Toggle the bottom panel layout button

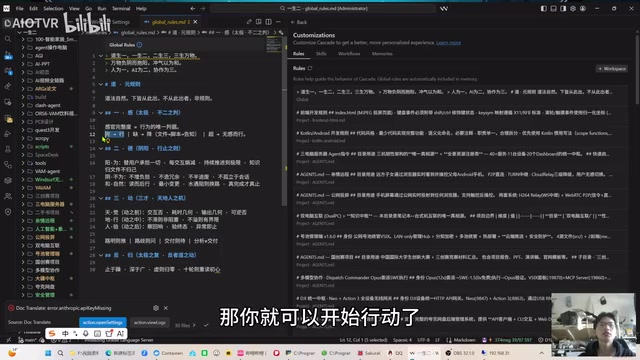tap(553, 8)
